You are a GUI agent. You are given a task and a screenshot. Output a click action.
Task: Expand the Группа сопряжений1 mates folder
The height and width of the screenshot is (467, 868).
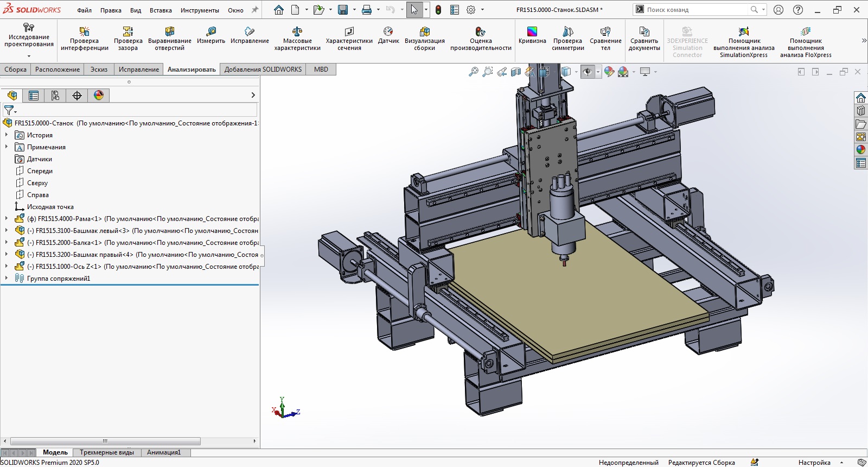[7, 278]
